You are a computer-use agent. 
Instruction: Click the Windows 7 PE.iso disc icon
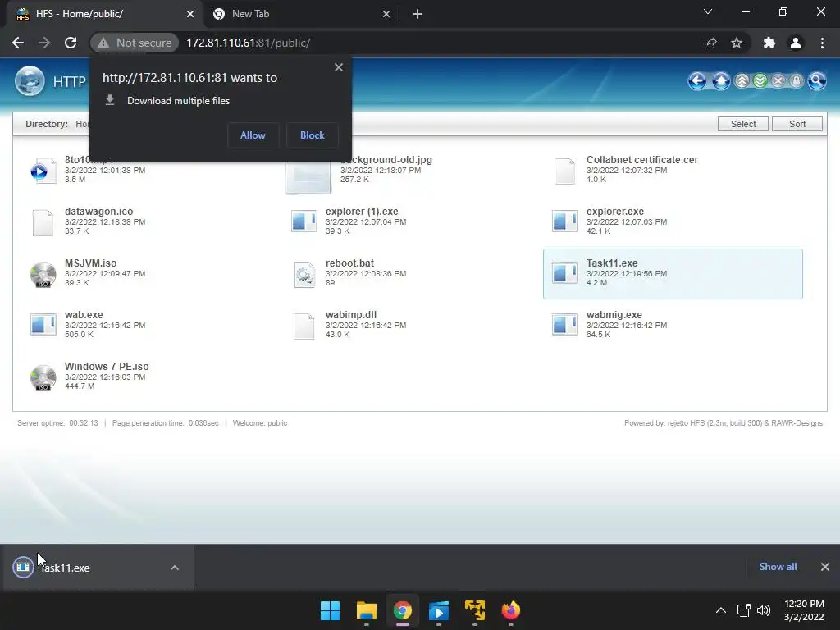point(43,377)
